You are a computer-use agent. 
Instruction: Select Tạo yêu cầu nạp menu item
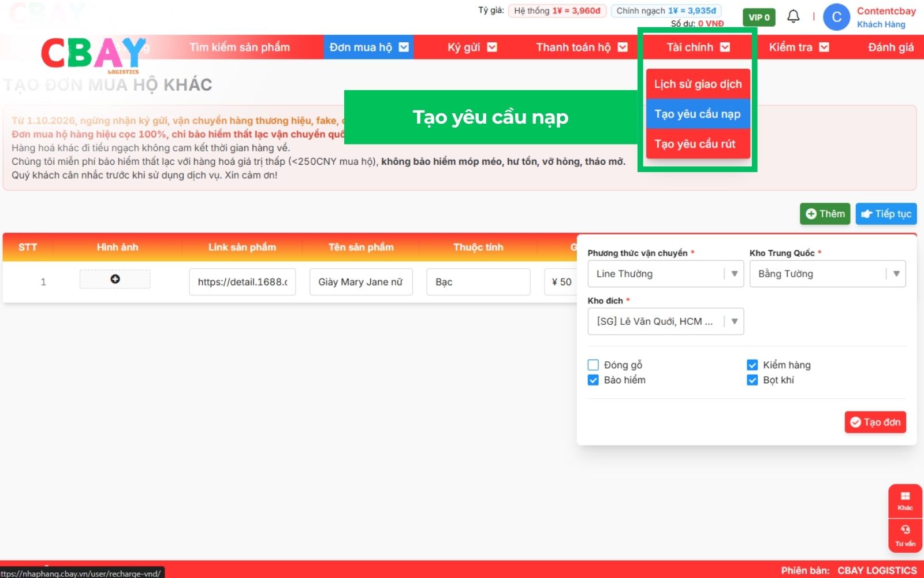point(698,114)
